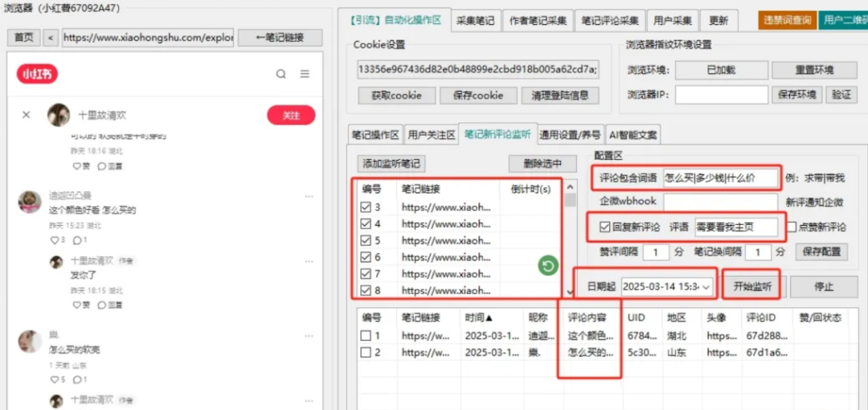Open the hamburger menu icon beside search
The image size is (868, 410).
tap(305, 74)
